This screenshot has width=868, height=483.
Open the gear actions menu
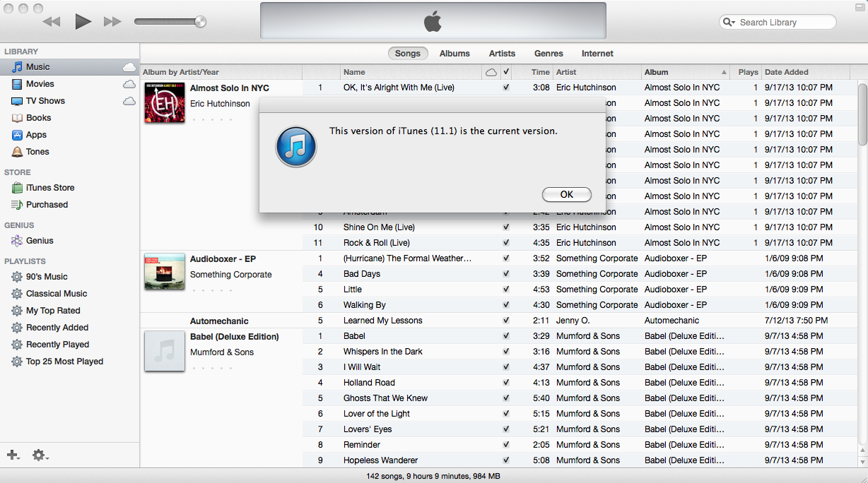tap(40, 455)
